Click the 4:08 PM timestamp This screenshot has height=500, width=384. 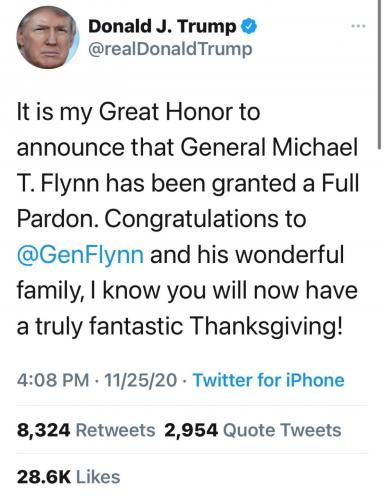pyautogui.click(x=53, y=380)
